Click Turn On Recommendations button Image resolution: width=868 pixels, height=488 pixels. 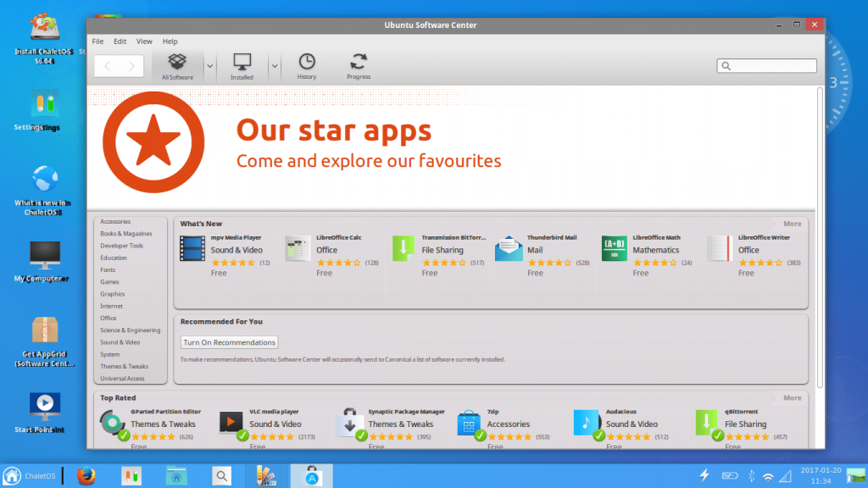[229, 342]
